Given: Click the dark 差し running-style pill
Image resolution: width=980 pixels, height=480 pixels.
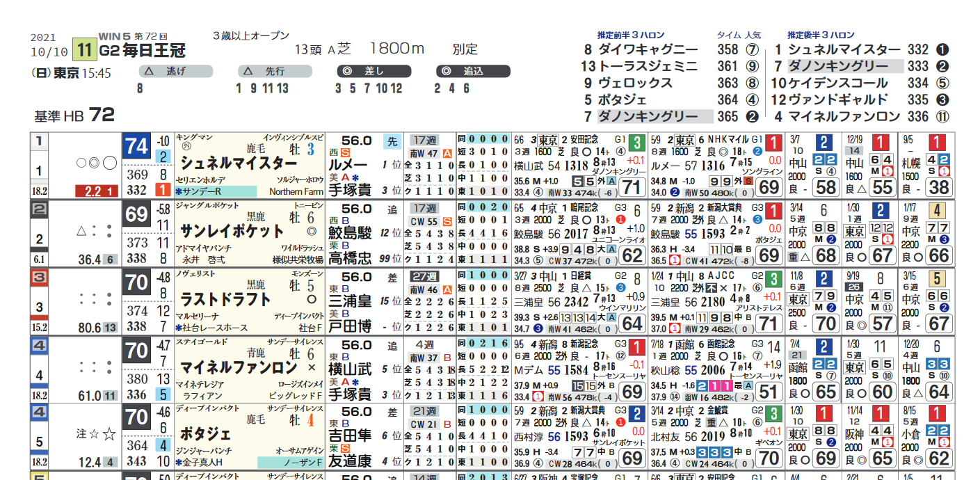Looking at the screenshot, I should pyautogui.click(x=373, y=71).
